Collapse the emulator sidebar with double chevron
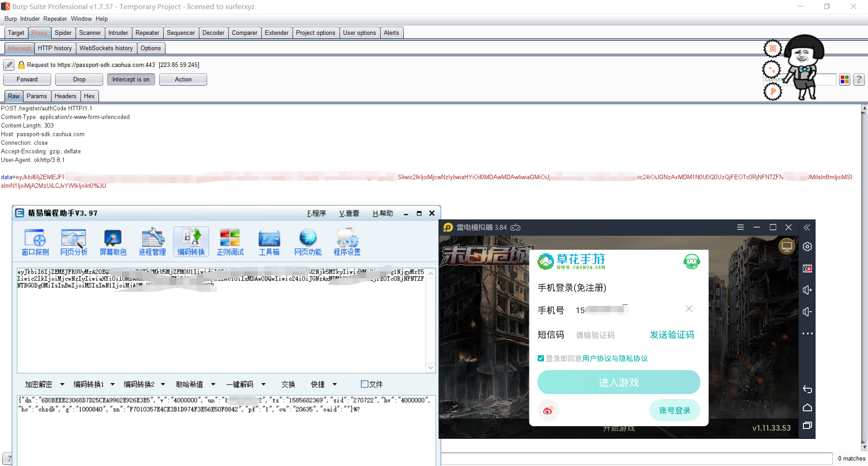 (807, 228)
